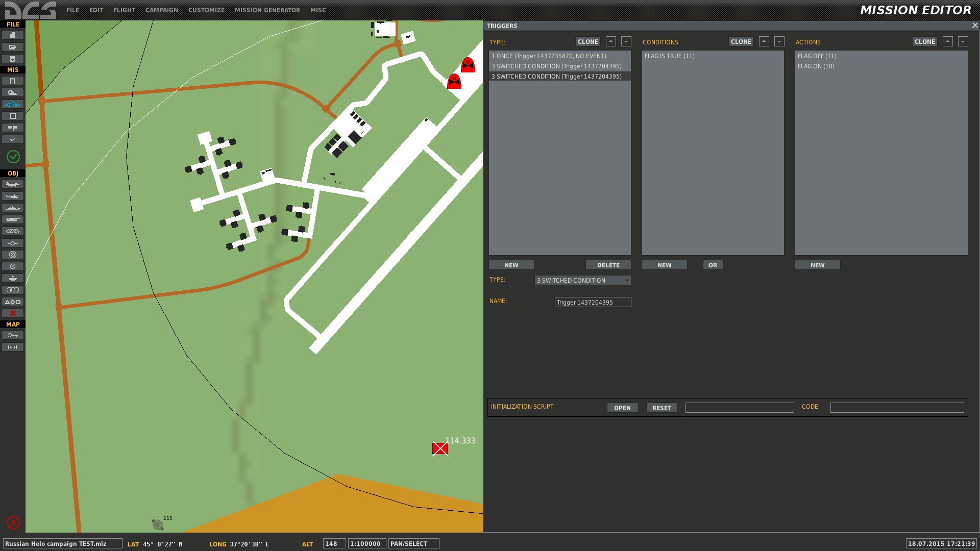Click the Save mission floppy icon
The width and height of the screenshot is (980, 551).
pos(13,59)
